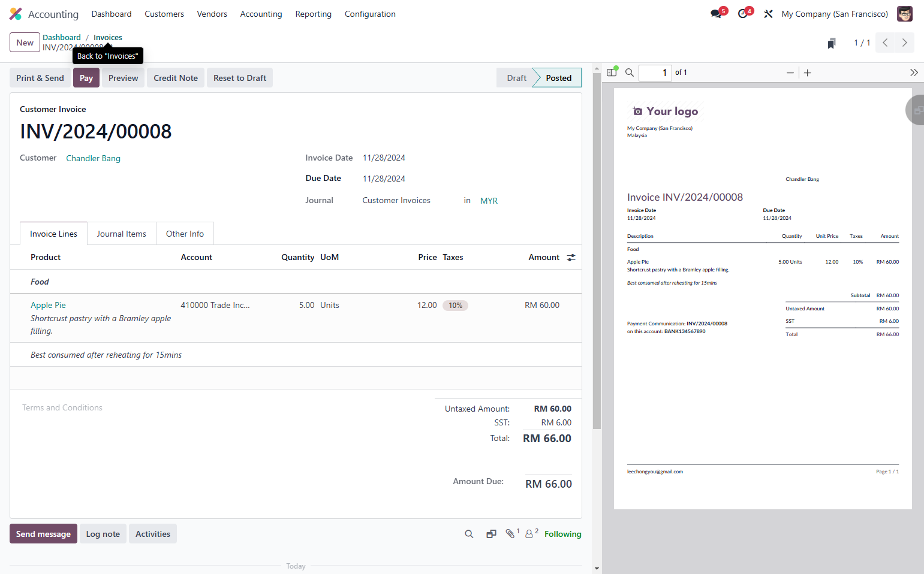924x574 pixels.
Task: Open the Customers menu
Action: [164, 14]
